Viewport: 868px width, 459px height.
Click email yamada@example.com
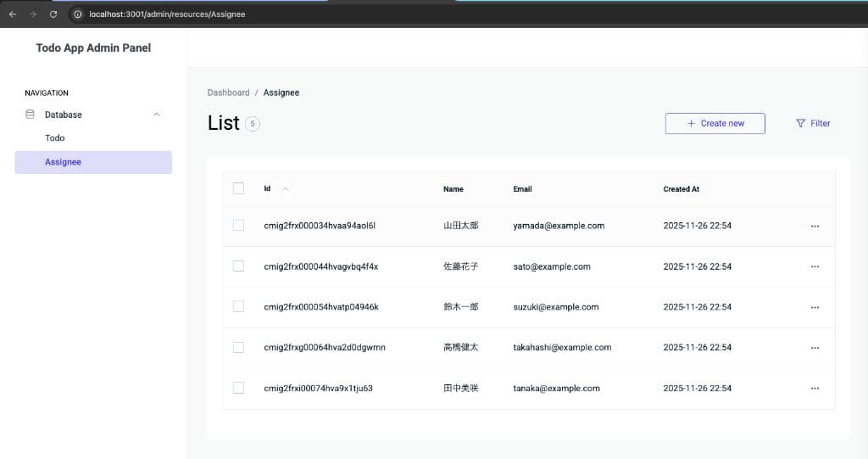(559, 226)
